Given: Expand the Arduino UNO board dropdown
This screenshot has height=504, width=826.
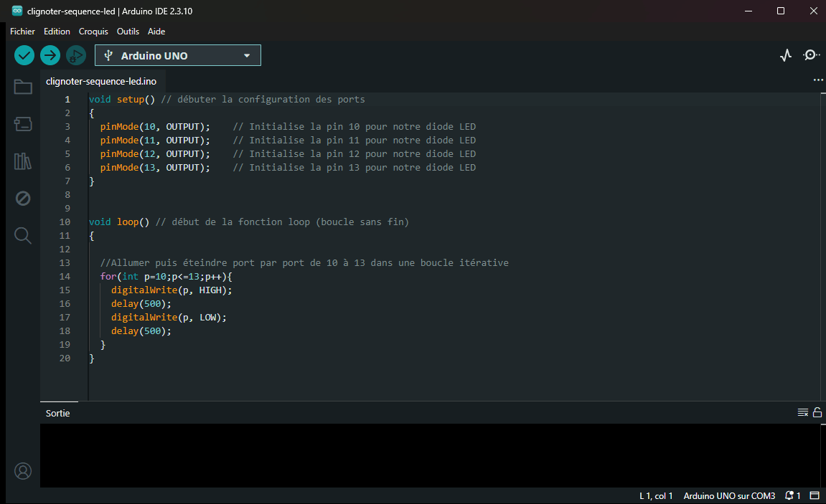Looking at the screenshot, I should pyautogui.click(x=177, y=55).
